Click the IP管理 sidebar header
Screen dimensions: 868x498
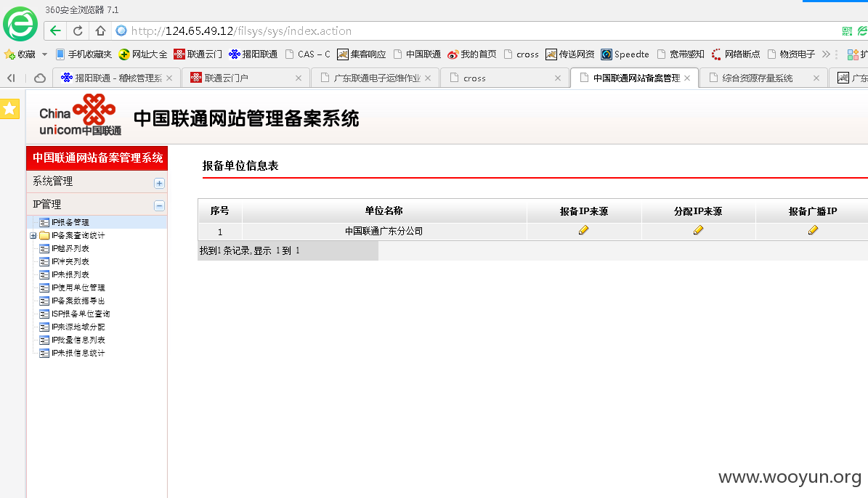tap(97, 205)
